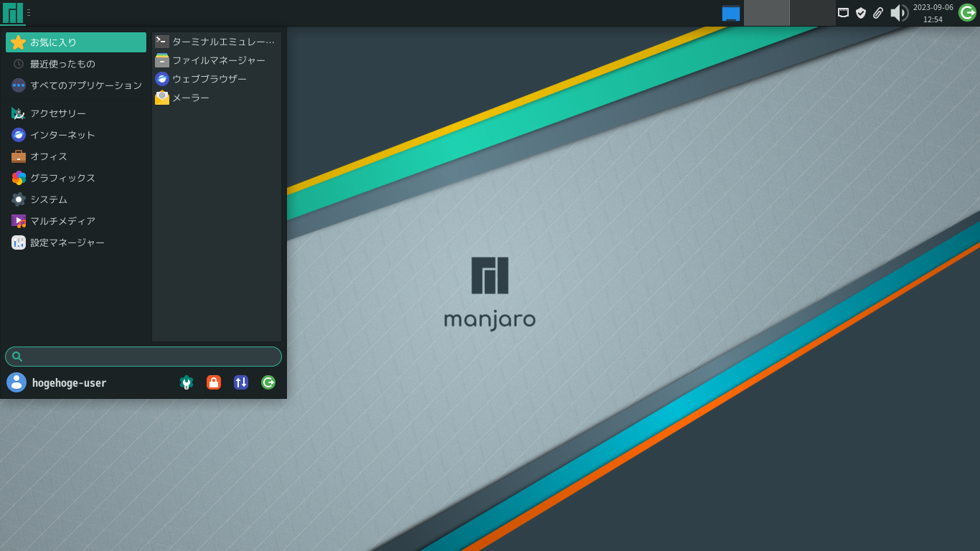Click the blue show desktop panel icon
This screenshot has height=551, width=980.
point(731,13)
